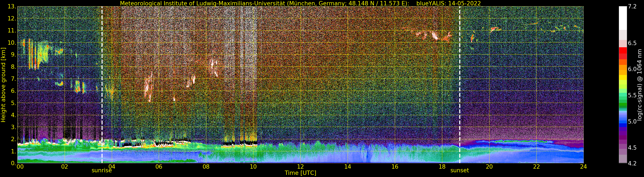Click the '4.2' colorbar tick label
Image resolution: width=644 pixels, height=177 pixels.
tap(632, 163)
